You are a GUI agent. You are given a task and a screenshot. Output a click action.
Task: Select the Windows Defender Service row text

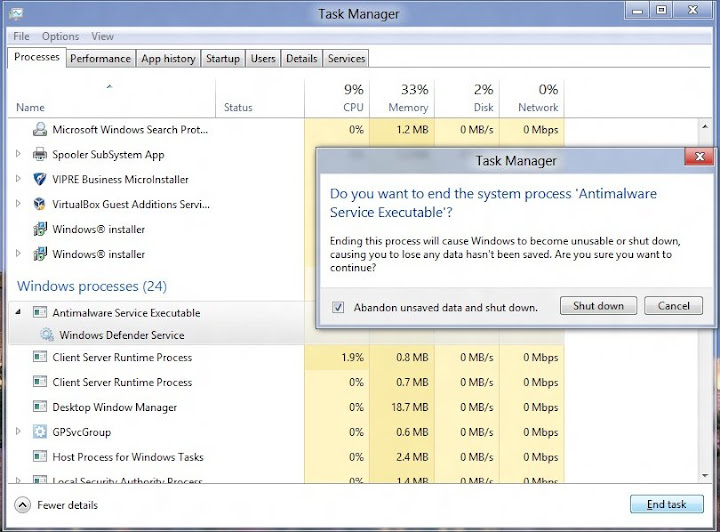[122, 335]
